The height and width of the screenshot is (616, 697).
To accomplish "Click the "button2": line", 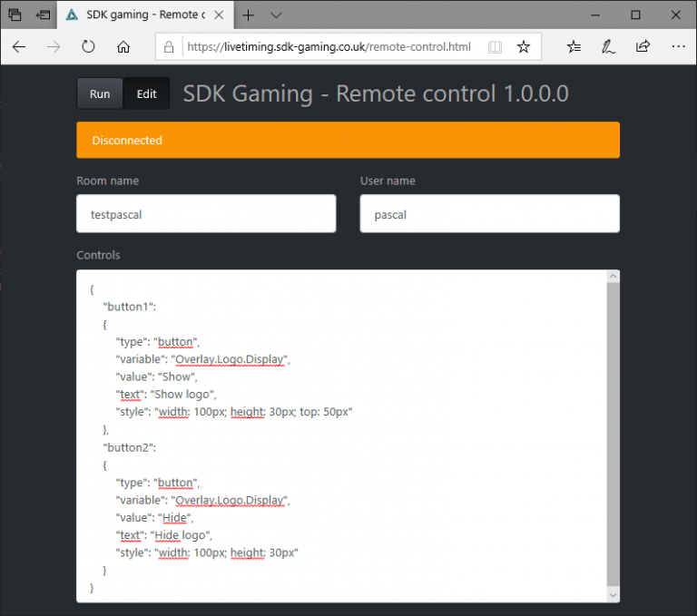I will tap(130, 447).
